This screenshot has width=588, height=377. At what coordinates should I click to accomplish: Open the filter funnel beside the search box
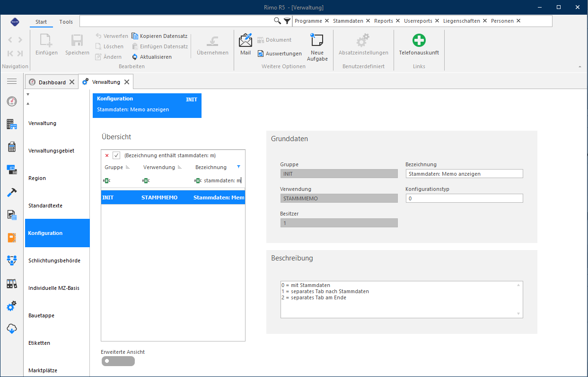tap(287, 21)
